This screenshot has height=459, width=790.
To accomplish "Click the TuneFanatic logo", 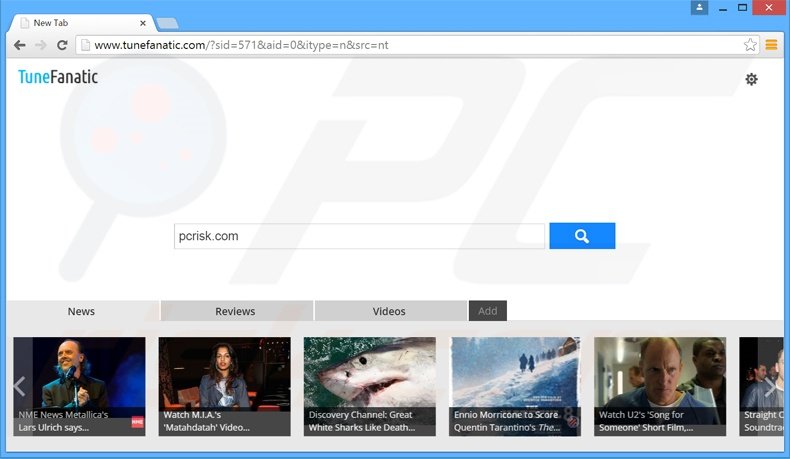I will tap(58, 77).
